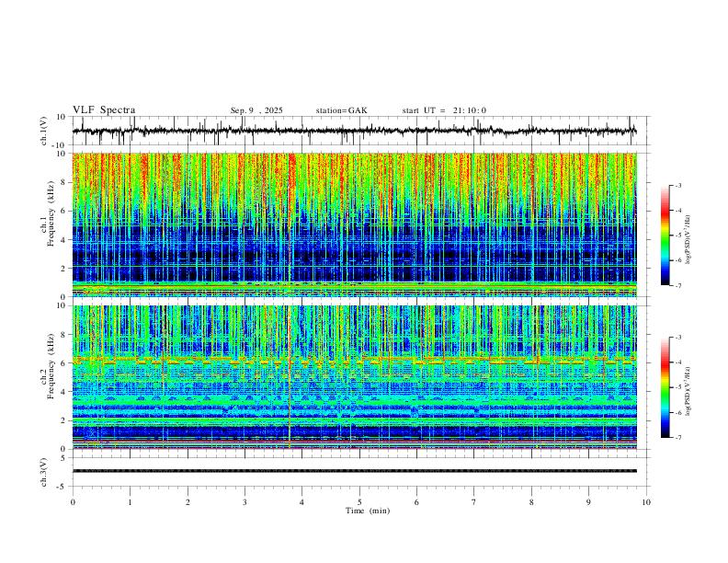Click the 'station=GAK' label

point(341,110)
